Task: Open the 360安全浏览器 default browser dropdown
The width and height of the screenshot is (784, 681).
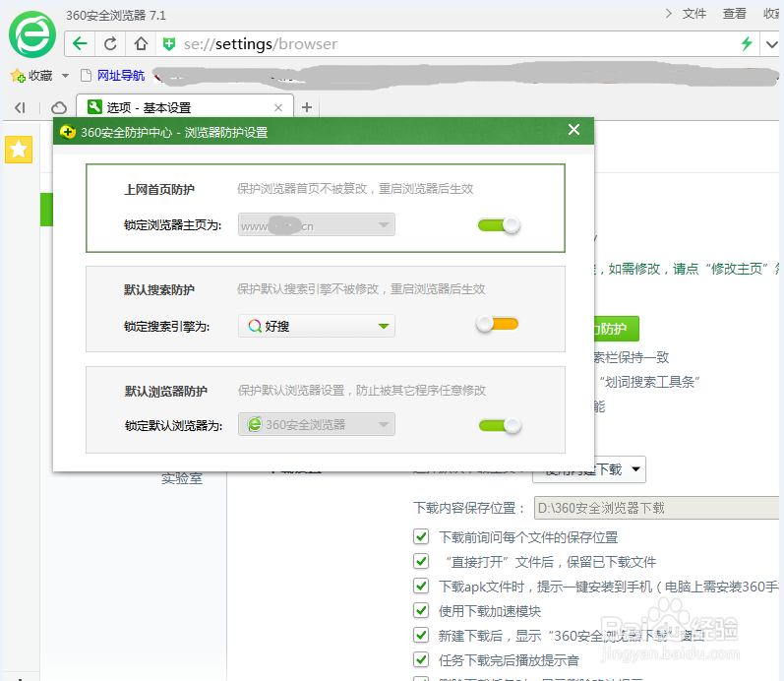Action: (x=317, y=424)
